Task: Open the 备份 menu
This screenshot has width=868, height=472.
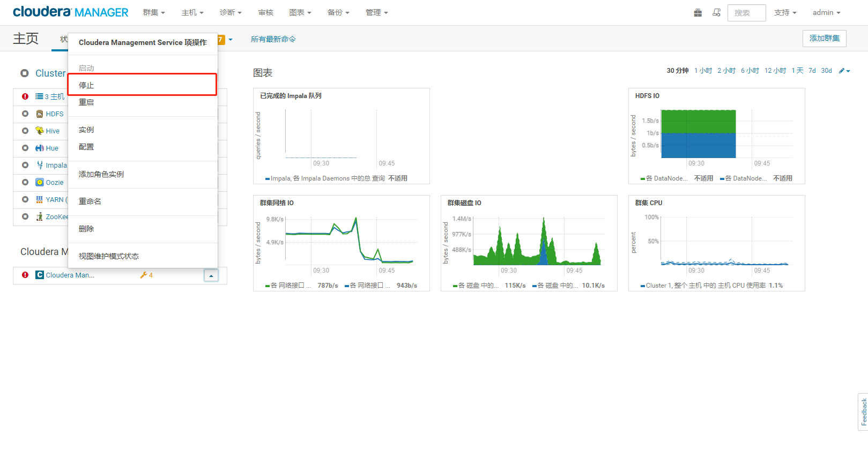Action: tap(338, 12)
